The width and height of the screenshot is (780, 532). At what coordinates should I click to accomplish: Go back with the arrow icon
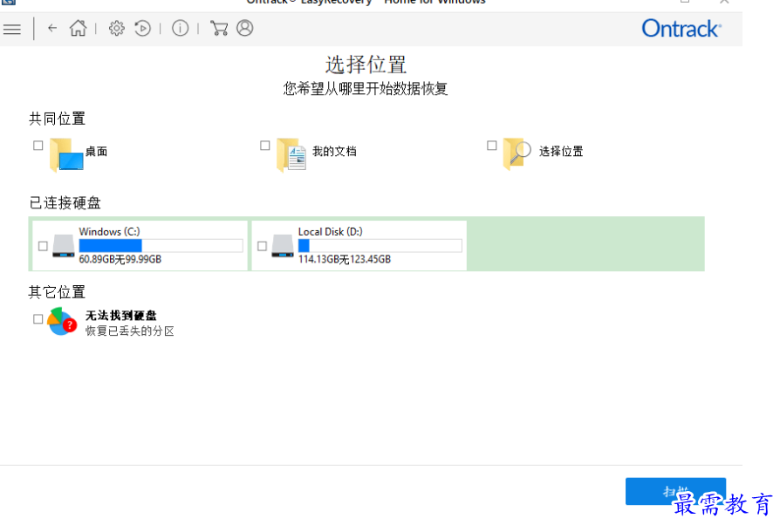coord(52,28)
